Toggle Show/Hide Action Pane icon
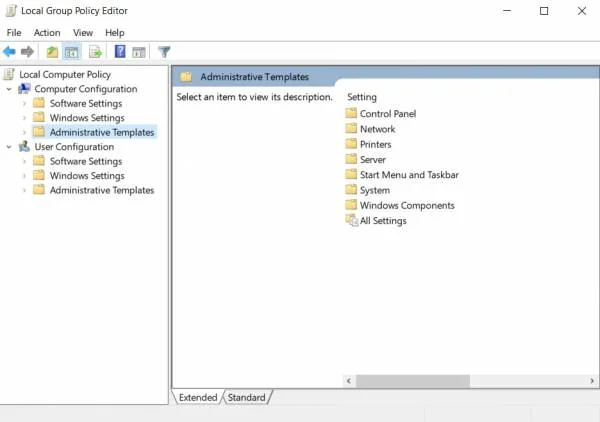 click(139, 52)
